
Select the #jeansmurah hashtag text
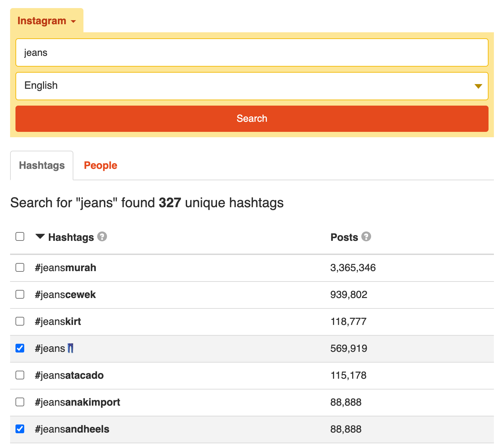[66, 268]
